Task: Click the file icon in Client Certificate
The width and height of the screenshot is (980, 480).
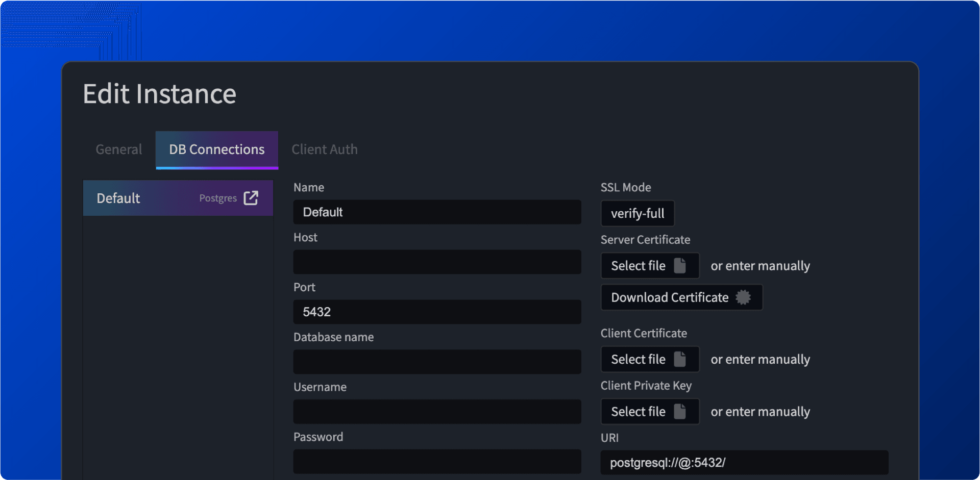Action: (679, 359)
